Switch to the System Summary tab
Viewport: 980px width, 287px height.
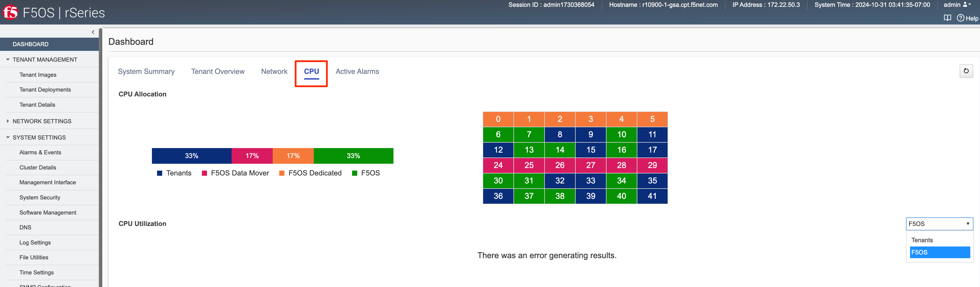pos(146,72)
